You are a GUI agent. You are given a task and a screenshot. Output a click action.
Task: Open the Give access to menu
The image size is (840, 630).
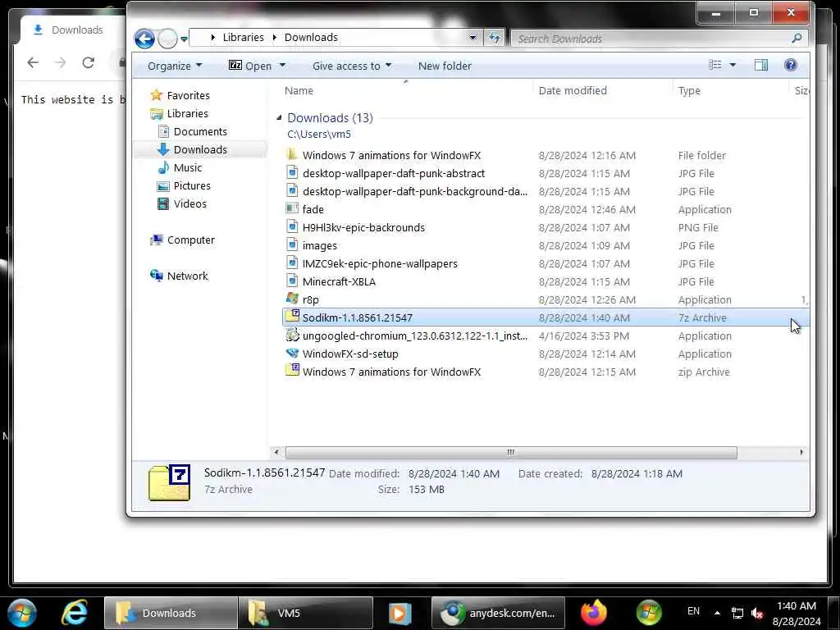click(352, 66)
